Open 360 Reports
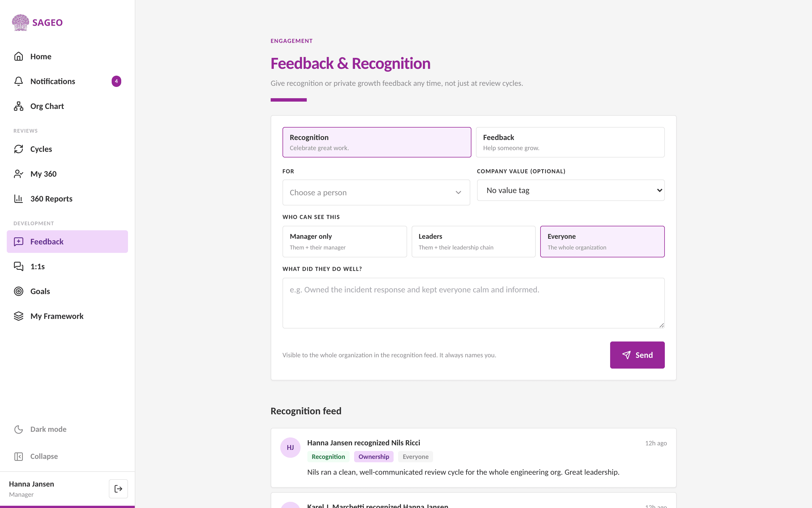 (x=67, y=199)
